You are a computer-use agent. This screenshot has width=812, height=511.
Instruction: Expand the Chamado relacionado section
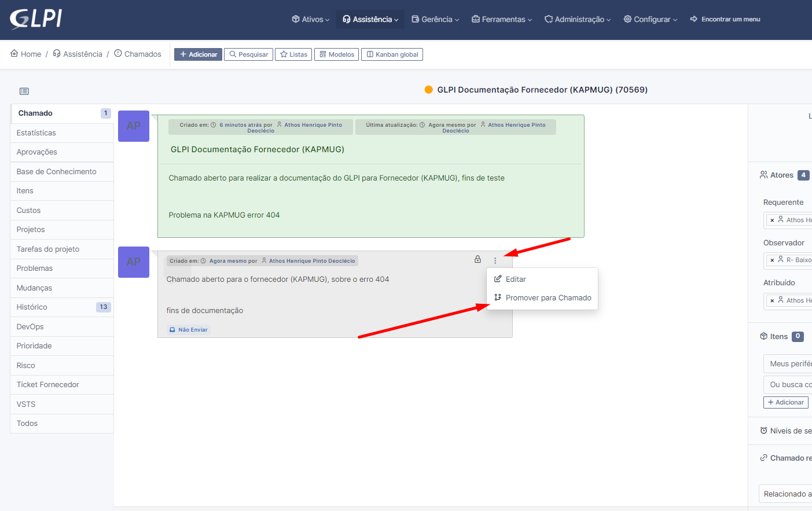[785, 458]
